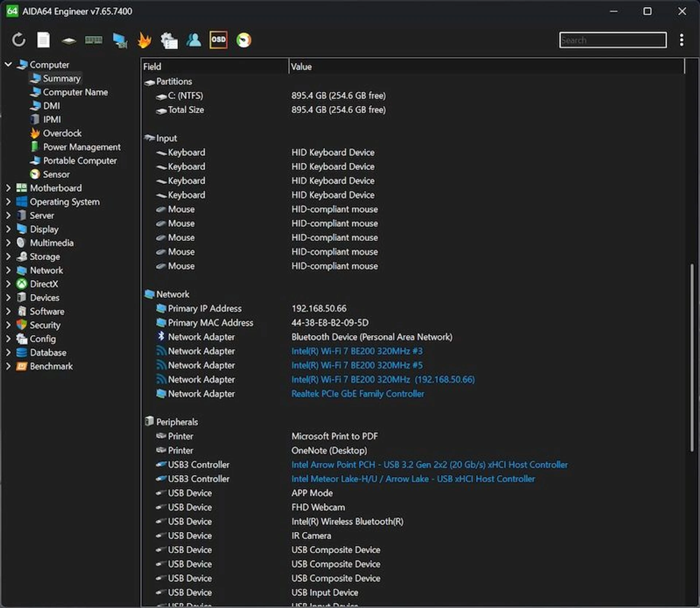Click the Refresh toolbar icon

[19, 40]
